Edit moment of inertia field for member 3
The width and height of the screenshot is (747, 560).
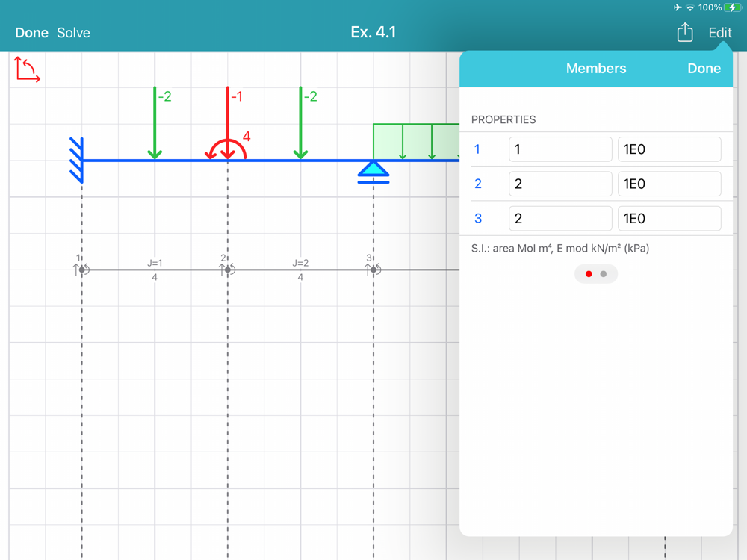pos(560,218)
